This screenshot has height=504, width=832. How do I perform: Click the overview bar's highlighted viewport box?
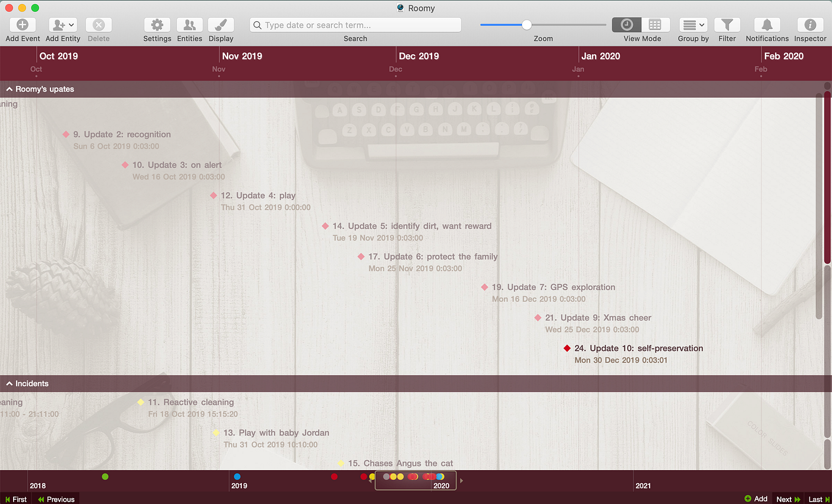415,481
